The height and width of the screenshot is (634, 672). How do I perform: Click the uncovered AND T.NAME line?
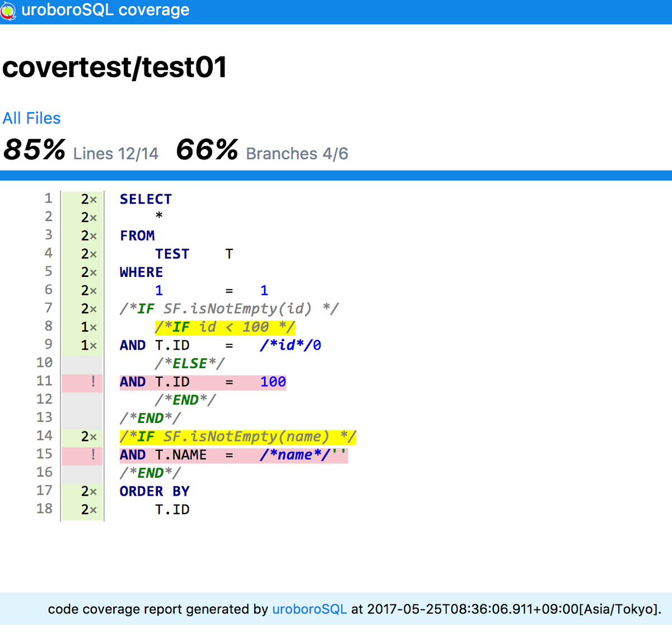234,455
